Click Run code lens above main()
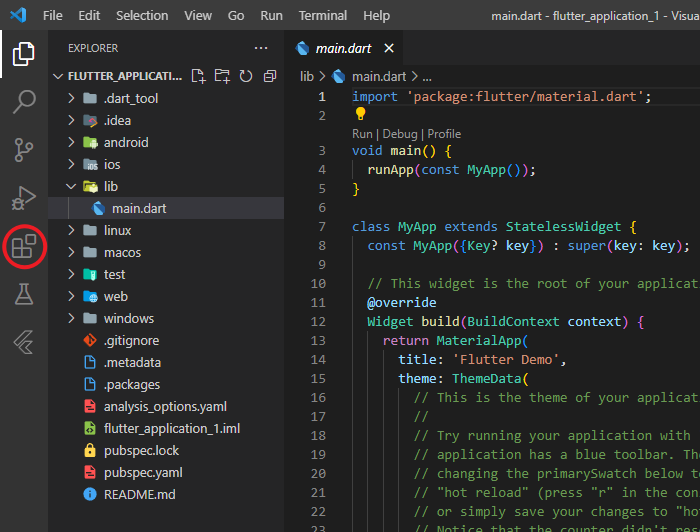The width and height of the screenshot is (700, 532). (362, 134)
